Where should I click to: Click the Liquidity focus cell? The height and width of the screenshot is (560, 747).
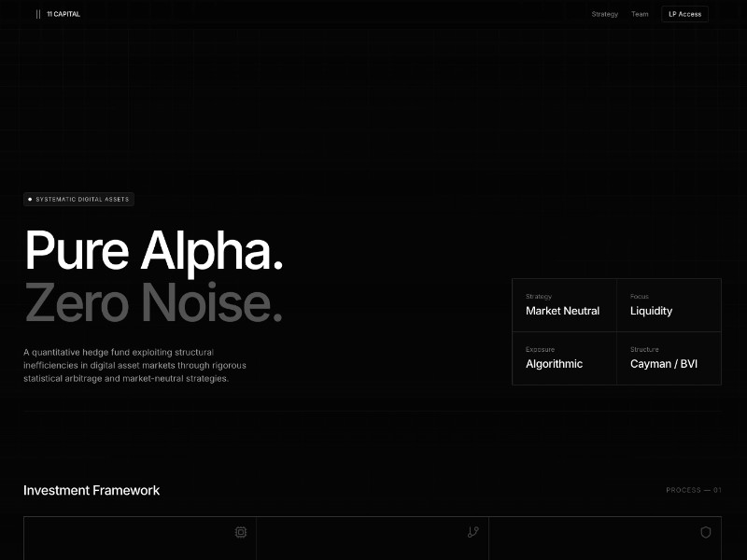pos(669,305)
